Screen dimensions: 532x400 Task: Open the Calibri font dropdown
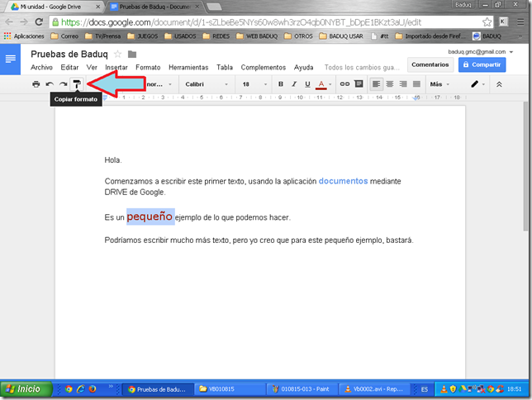pos(207,83)
